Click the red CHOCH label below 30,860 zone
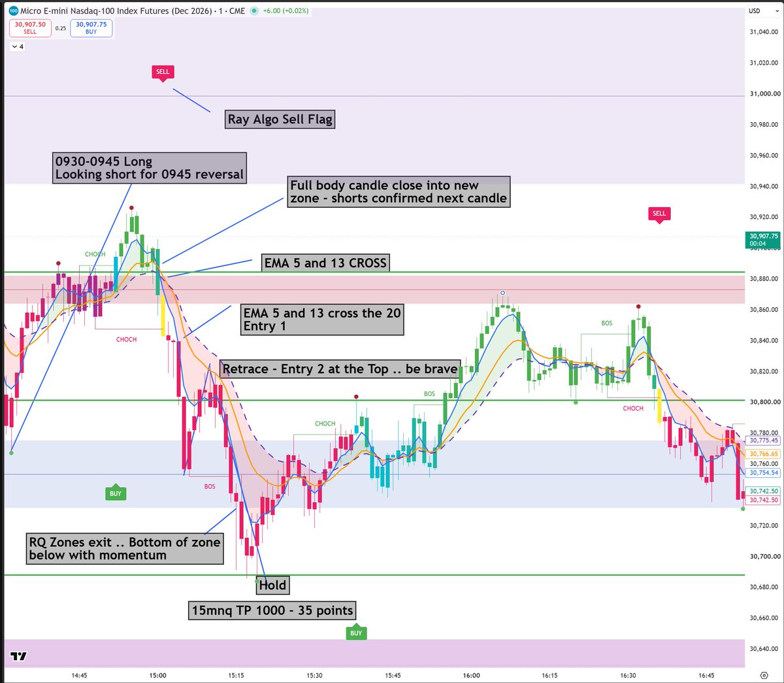The image size is (784, 683). pyautogui.click(x=126, y=339)
